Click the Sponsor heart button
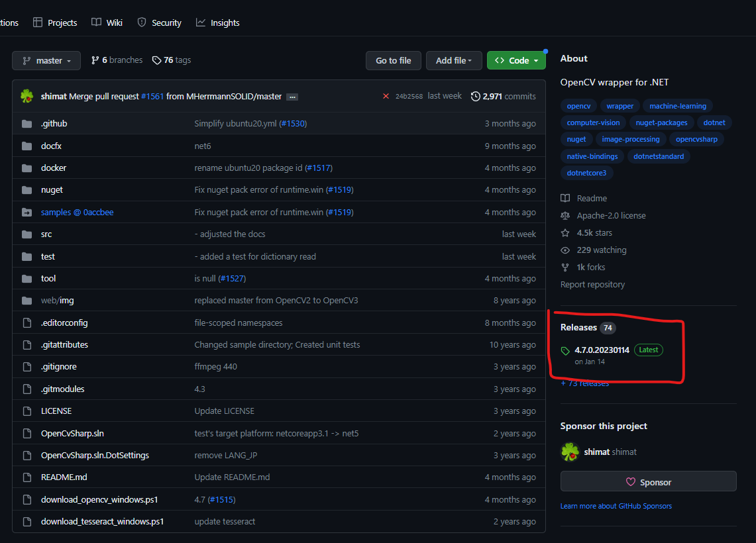 coord(649,482)
